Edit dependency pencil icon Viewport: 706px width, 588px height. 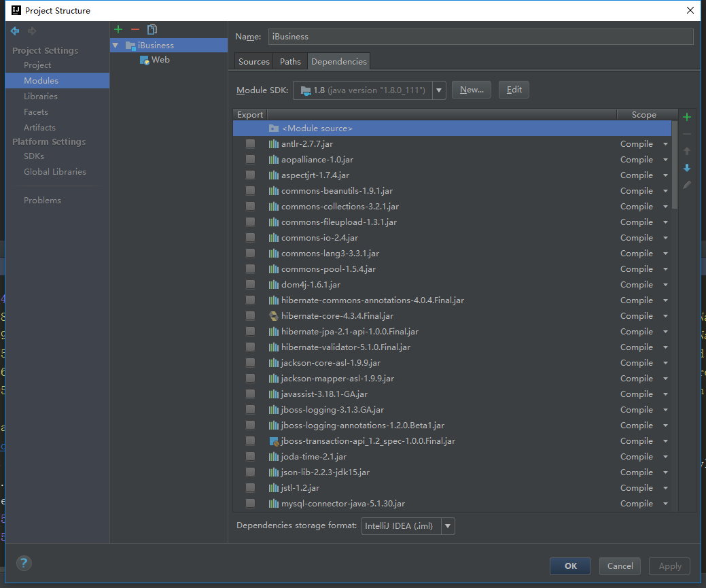[687, 185]
